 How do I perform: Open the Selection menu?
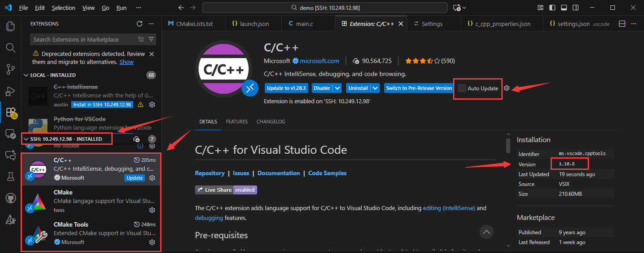(64, 8)
